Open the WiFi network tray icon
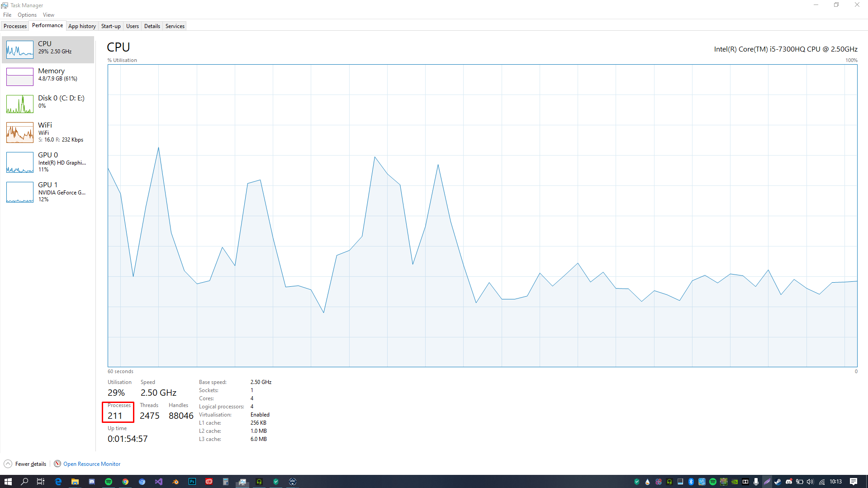This screenshot has height=488, width=868. coord(822,482)
